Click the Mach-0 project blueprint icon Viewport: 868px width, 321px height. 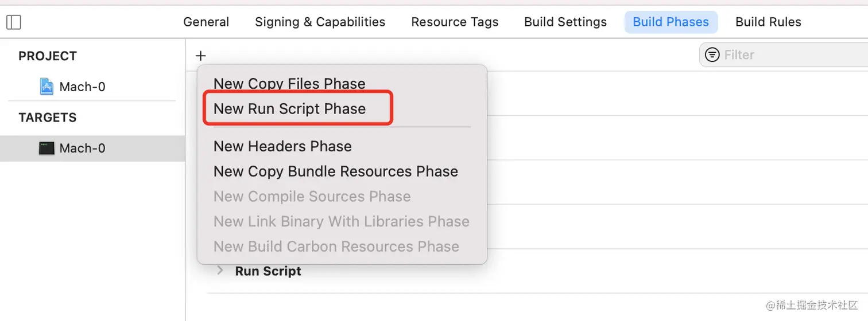[46, 87]
